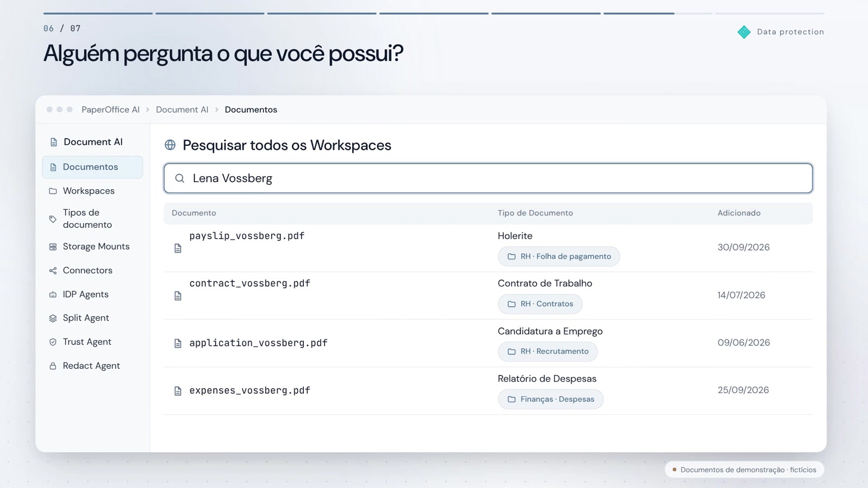Click the Storage Mounts server icon
Screen dimensions: 868x488
coord(53,247)
